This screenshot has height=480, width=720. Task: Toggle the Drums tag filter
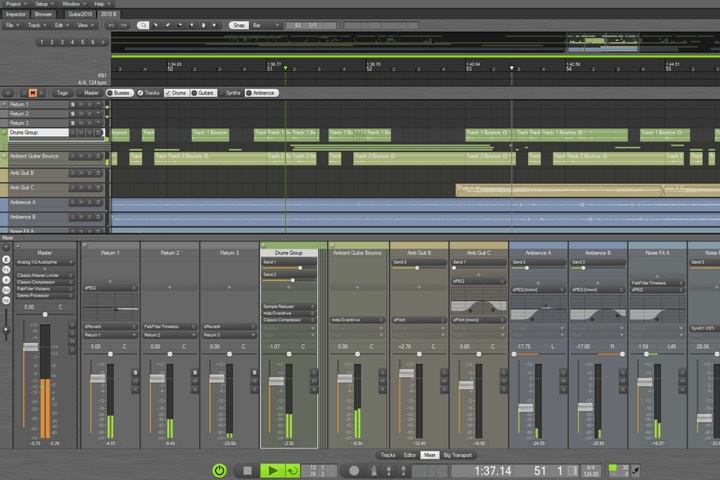pos(177,92)
